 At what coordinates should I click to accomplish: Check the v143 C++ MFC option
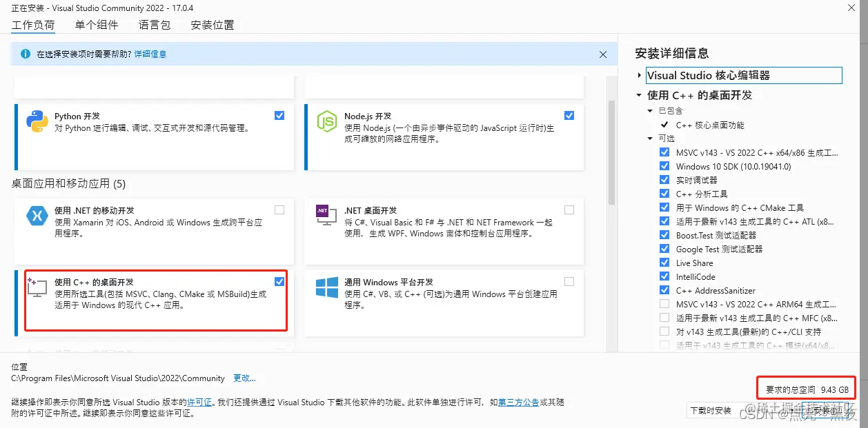[x=664, y=318]
